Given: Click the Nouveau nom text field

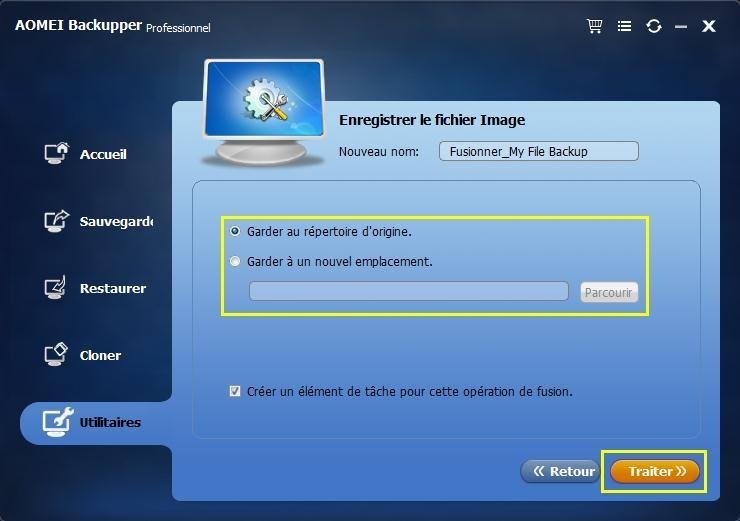Looking at the screenshot, I should [x=538, y=151].
